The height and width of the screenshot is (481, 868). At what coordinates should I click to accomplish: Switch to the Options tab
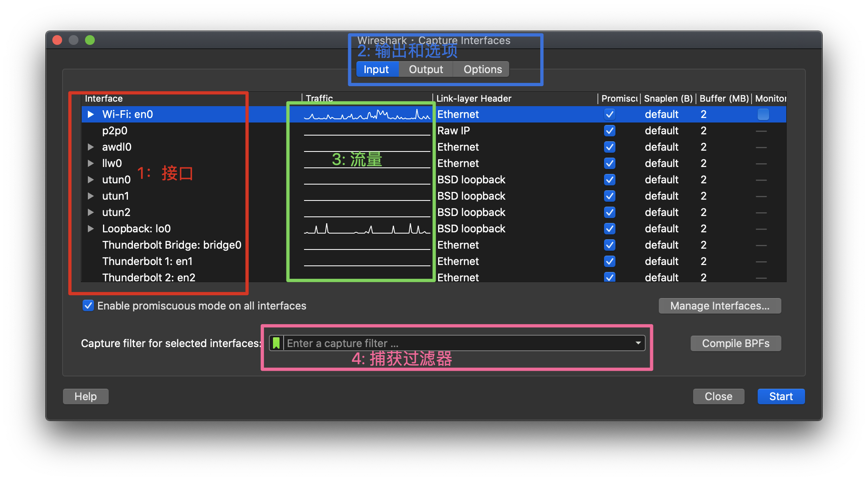(482, 69)
